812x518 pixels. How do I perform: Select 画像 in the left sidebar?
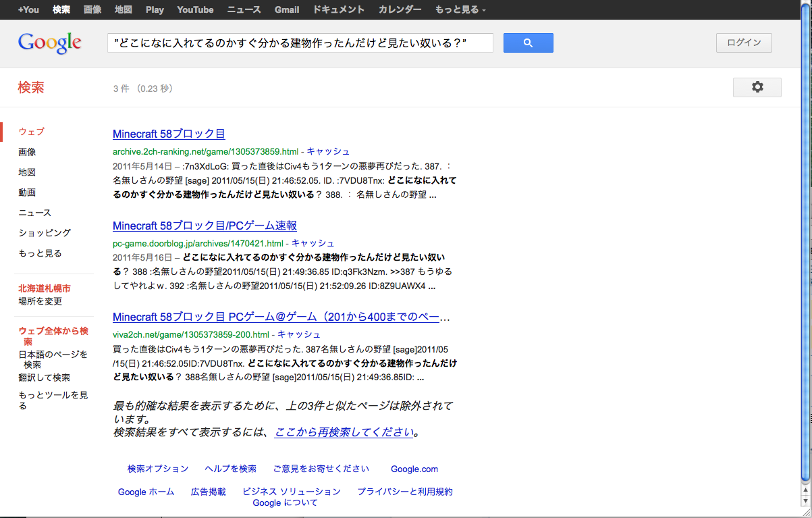tap(27, 152)
